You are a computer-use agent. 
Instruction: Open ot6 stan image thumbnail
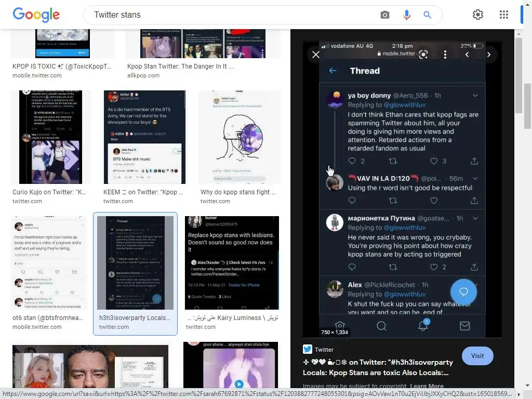(49, 262)
